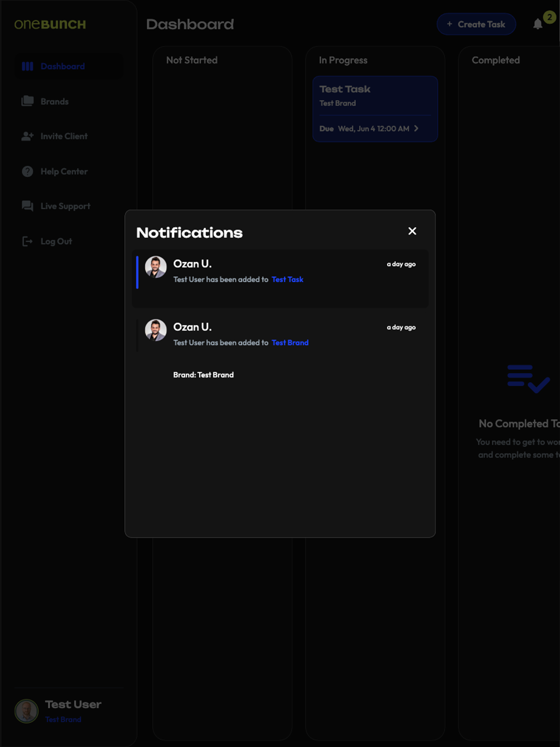Click the Test User name in sidebar
This screenshot has width=560, height=747.
73,704
